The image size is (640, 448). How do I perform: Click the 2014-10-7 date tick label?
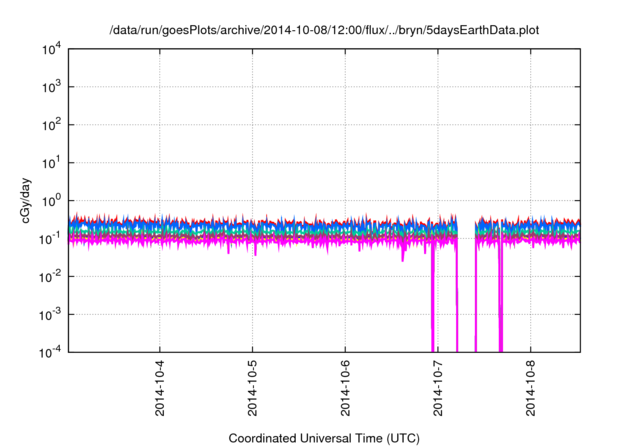click(438, 388)
